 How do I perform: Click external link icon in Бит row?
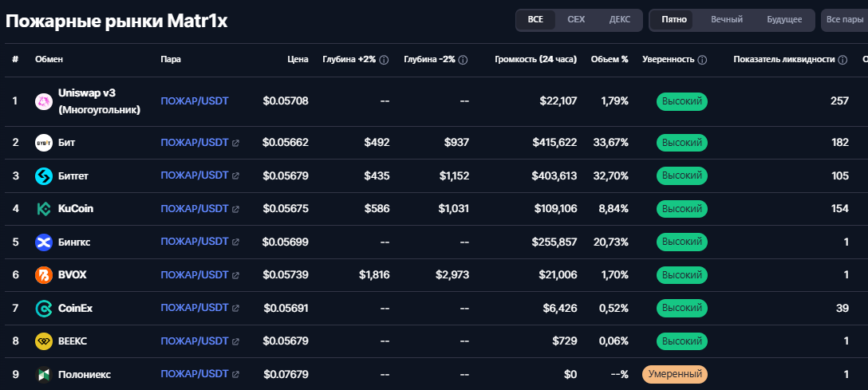click(x=236, y=143)
